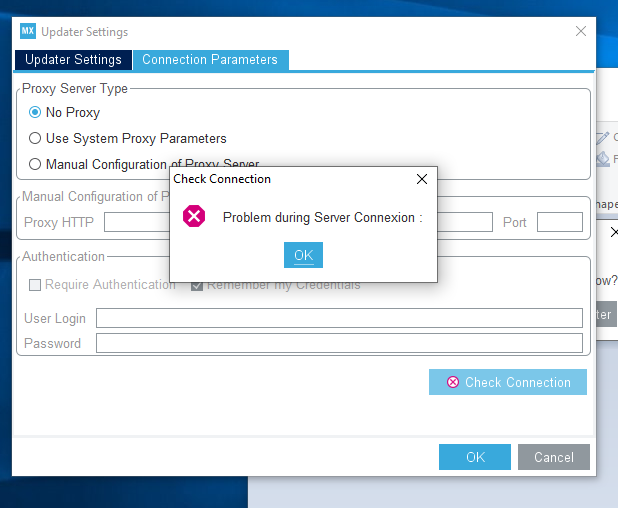This screenshot has height=508, width=618.
Task: Click the Proxy Server Type group label
Action: pyautogui.click(x=75, y=89)
